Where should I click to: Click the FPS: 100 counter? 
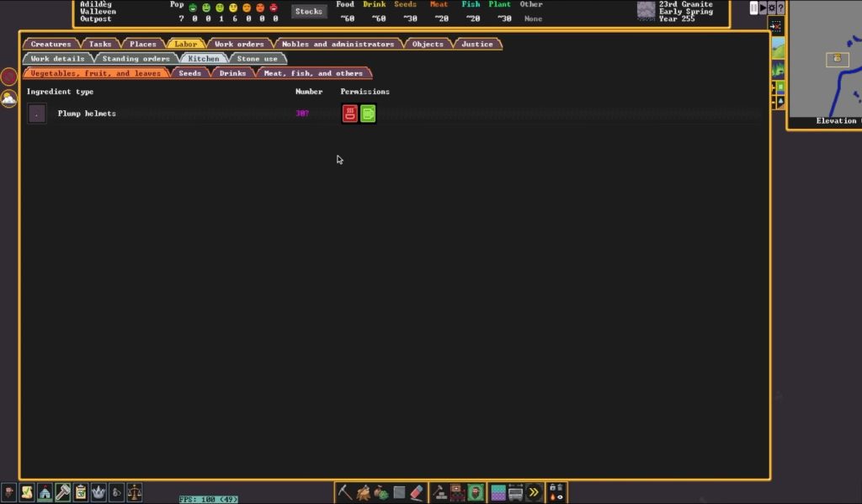[x=209, y=500]
